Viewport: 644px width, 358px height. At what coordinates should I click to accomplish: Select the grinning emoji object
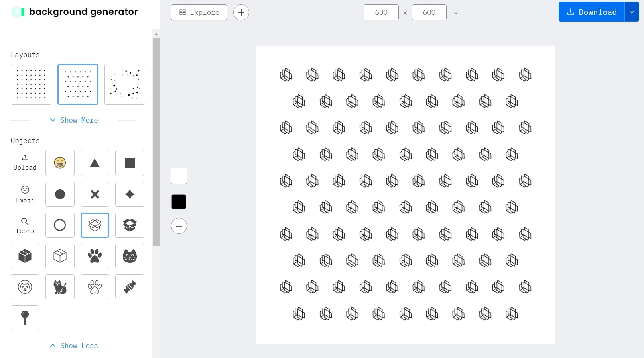pos(60,163)
